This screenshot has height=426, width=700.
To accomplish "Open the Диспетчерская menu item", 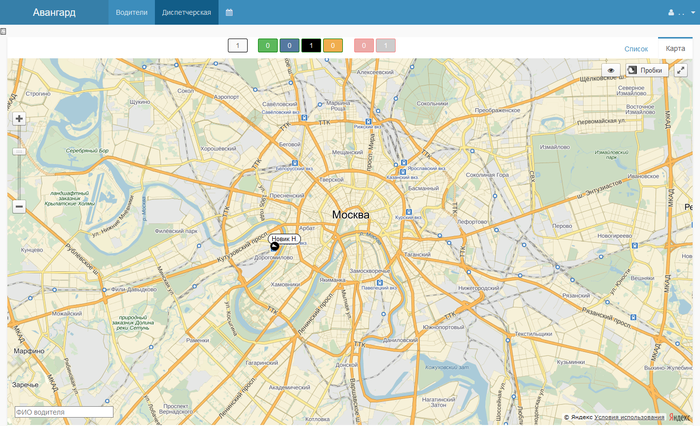I will click(x=187, y=13).
